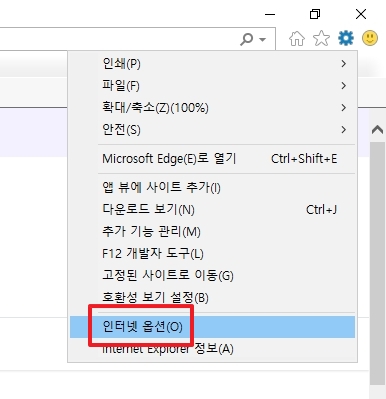The height and width of the screenshot is (399, 386).
Task: Open Favorites star icon
Action: [x=321, y=38]
